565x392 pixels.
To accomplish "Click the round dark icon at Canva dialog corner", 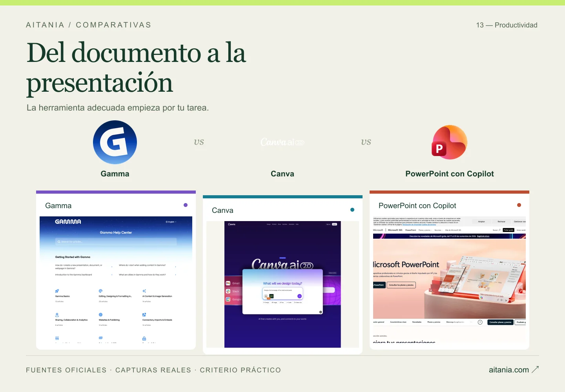I will tap(321, 312).
